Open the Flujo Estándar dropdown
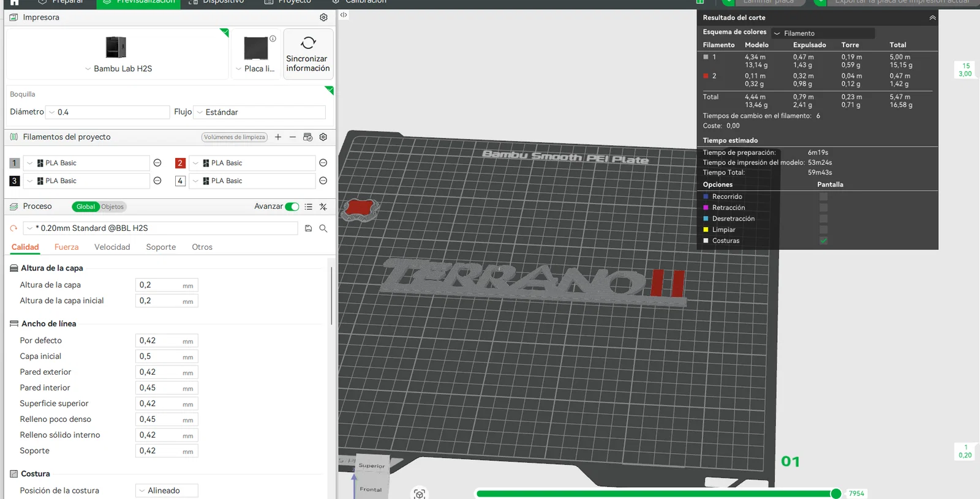980x499 pixels. point(260,112)
